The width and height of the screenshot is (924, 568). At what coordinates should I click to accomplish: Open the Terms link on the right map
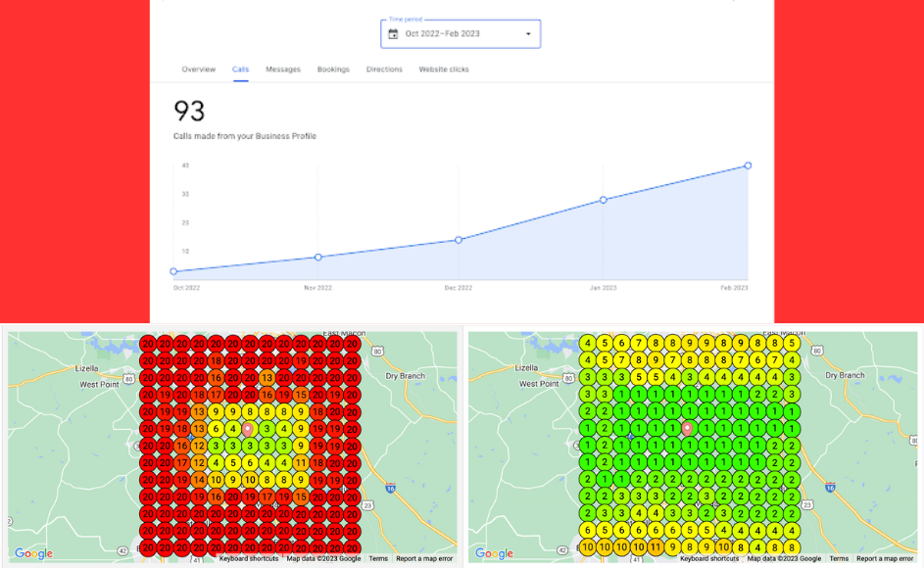click(x=839, y=558)
